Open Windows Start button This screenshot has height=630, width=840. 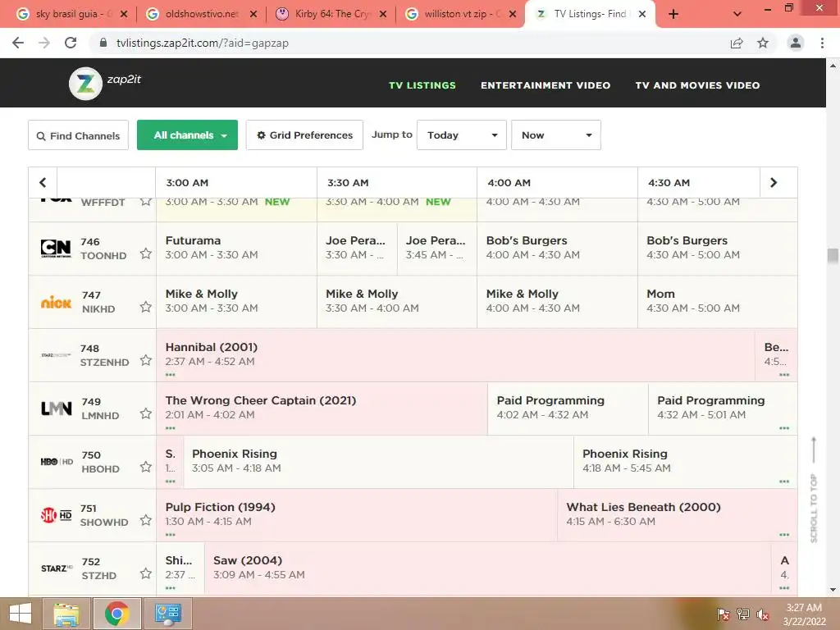pos(21,614)
